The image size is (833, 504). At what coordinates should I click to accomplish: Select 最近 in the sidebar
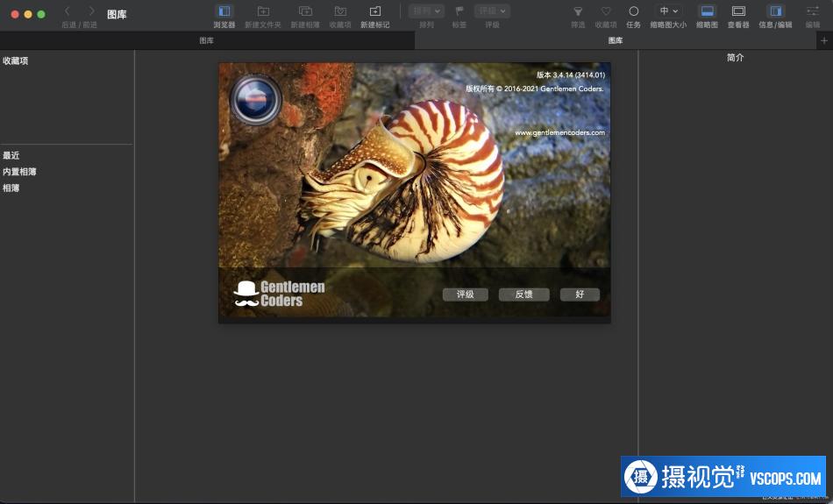tap(11, 156)
